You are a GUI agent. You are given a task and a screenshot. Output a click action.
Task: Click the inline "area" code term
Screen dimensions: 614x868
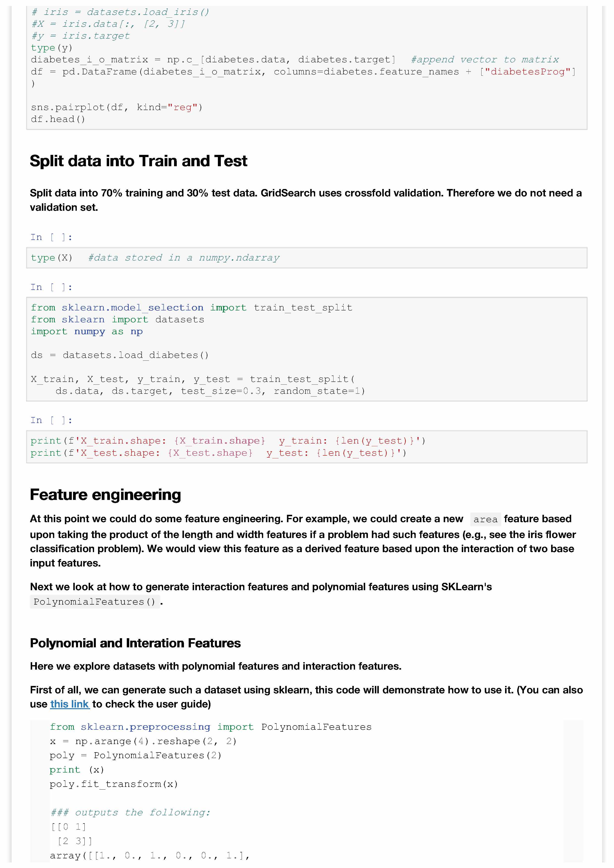[485, 519]
